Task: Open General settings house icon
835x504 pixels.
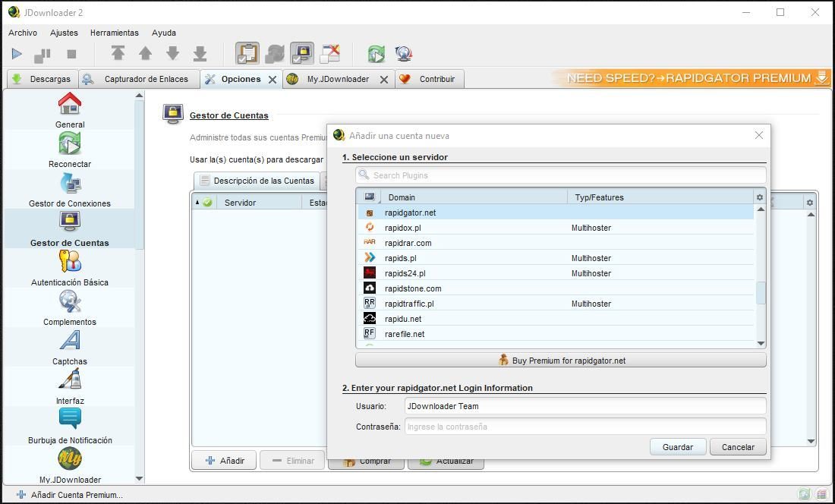Action: (x=70, y=110)
